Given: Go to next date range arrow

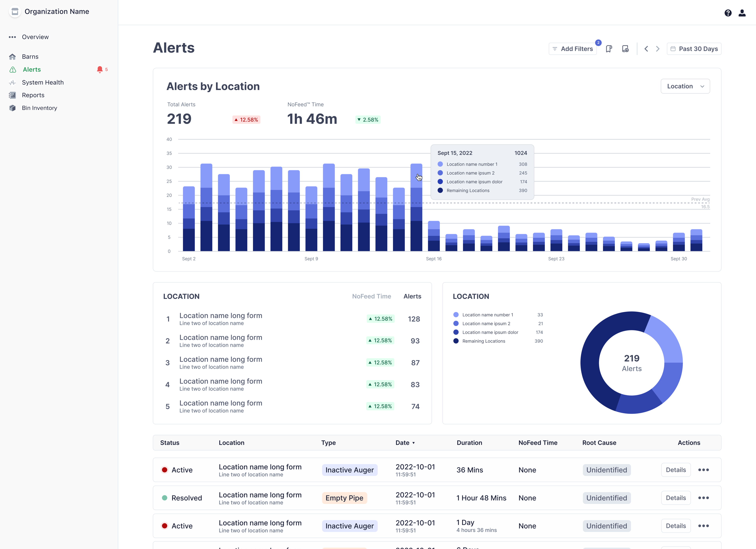Looking at the screenshot, I should click(x=658, y=49).
